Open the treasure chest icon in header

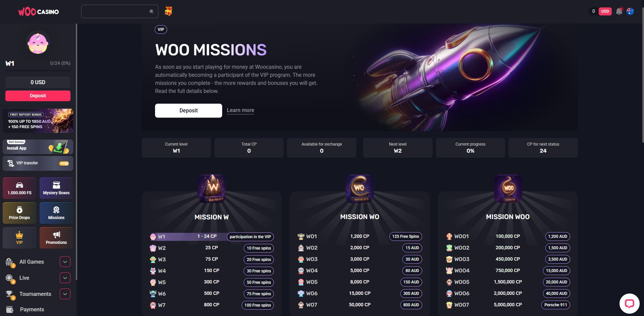coord(168,11)
